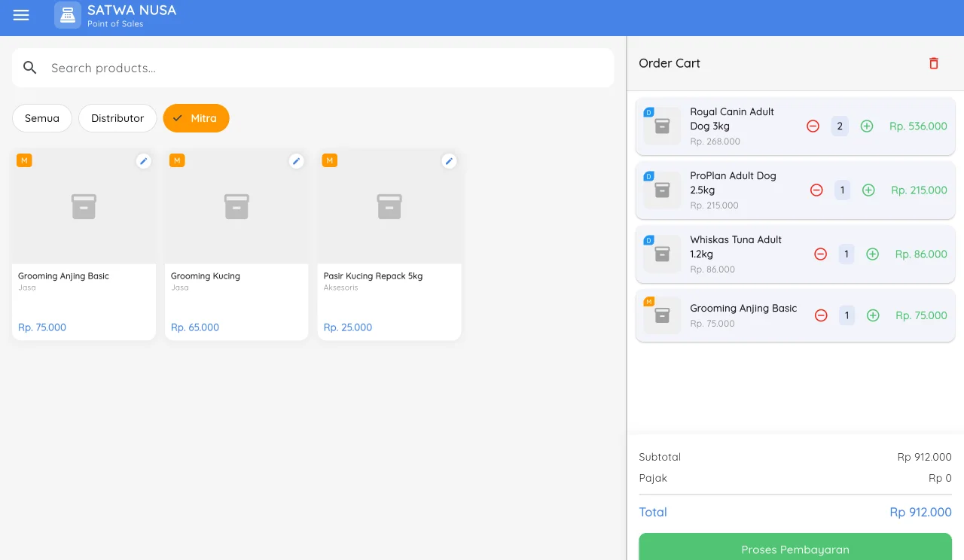The height and width of the screenshot is (560, 964).
Task: Click the Rp. 25.000 product price
Action: pyautogui.click(x=348, y=327)
